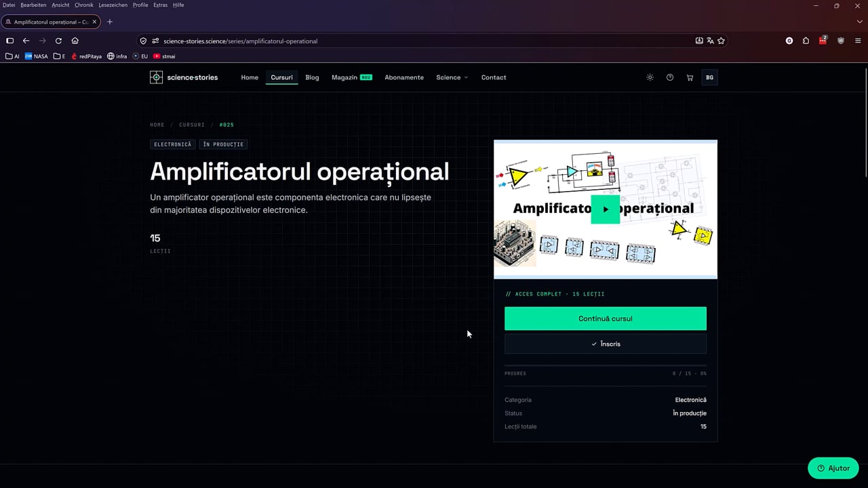Click the science-stories logo
Image resolution: width=868 pixels, height=488 pixels.
tap(184, 77)
